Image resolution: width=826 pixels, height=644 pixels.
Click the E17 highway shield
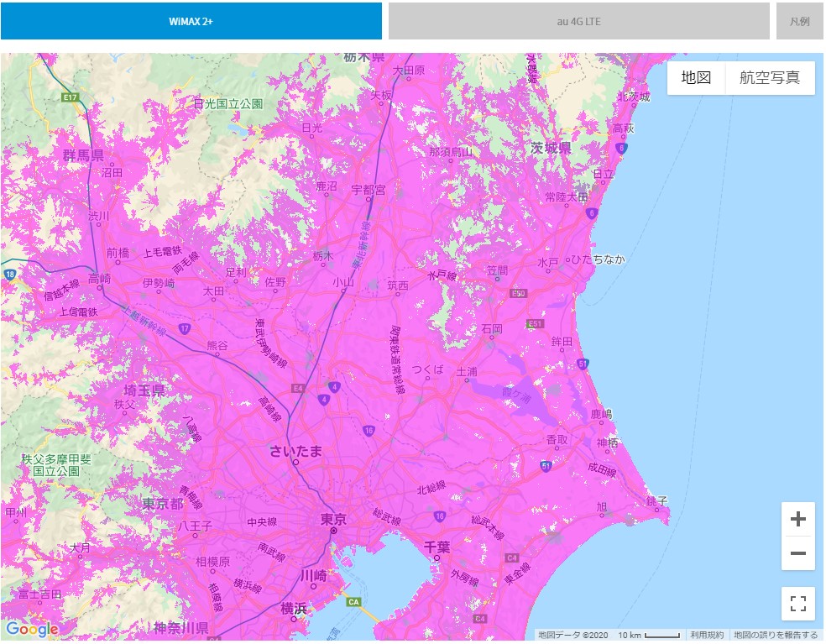point(70,98)
